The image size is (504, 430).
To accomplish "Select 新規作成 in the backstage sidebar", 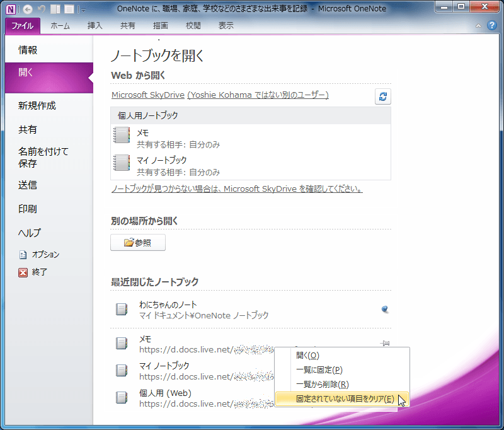I will (x=49, y=106).
